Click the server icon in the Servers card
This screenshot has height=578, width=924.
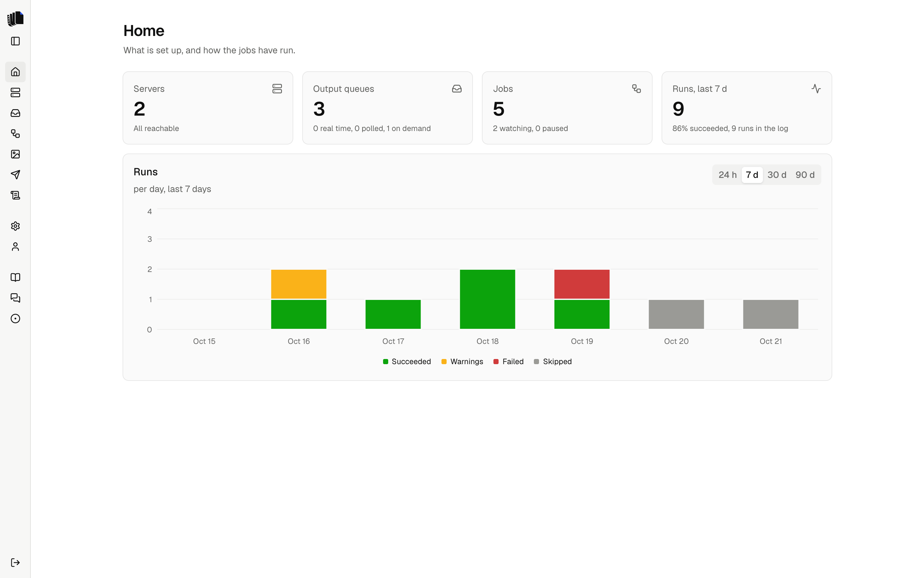click(277, 89)
